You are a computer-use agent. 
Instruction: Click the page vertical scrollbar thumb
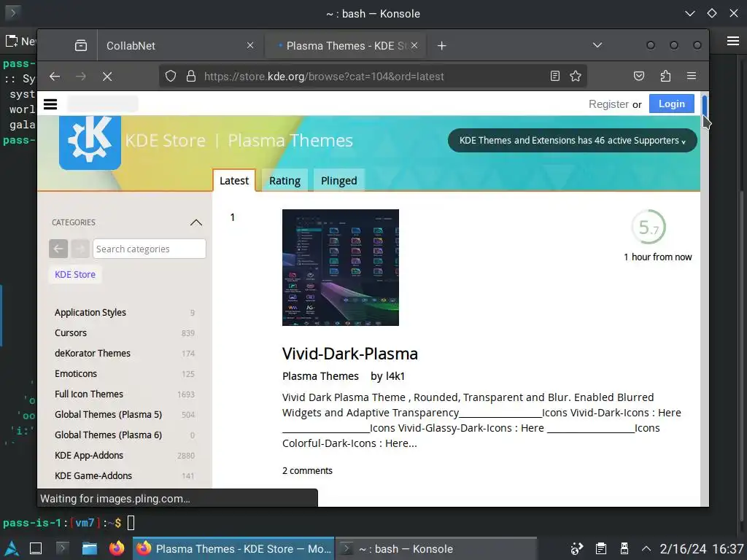[705, 105]
